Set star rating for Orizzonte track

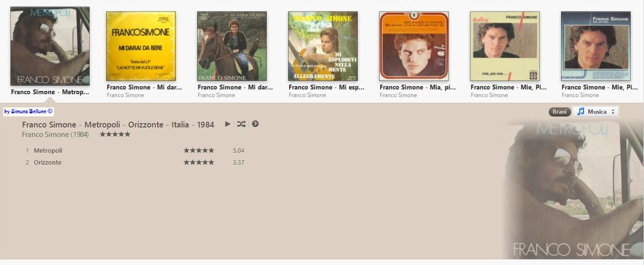(199, 162)
